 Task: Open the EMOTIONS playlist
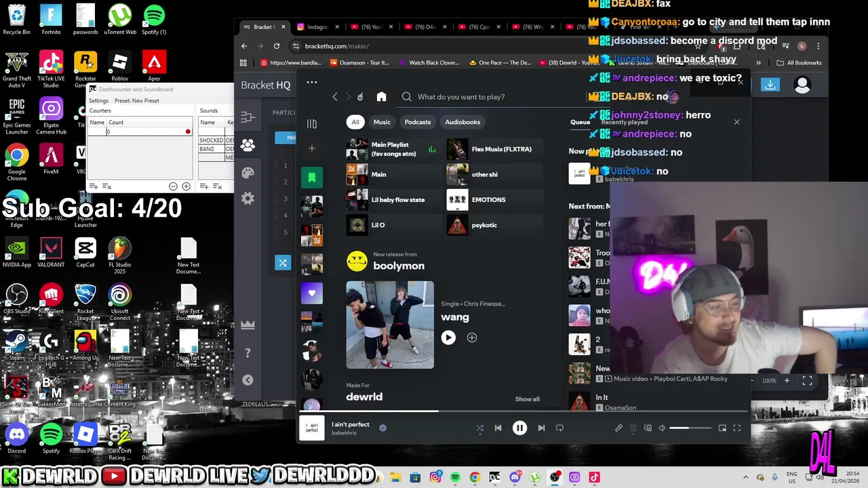(x=494, y=200)
